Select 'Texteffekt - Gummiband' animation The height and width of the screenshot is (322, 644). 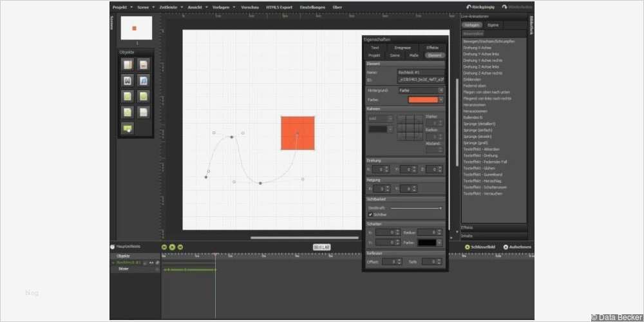(x=482, y=175)
